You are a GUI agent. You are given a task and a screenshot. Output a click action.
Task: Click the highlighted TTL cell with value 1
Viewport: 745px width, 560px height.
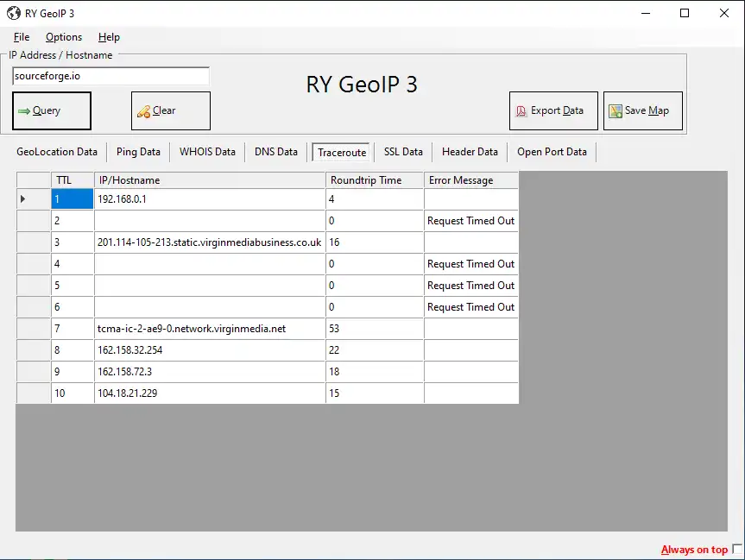tap(73, 199)
